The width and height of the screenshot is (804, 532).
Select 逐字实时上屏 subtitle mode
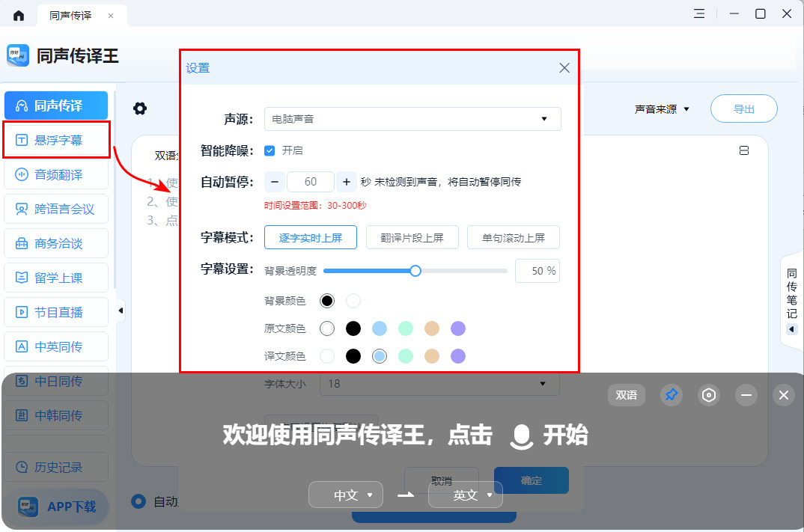[310, 237]
